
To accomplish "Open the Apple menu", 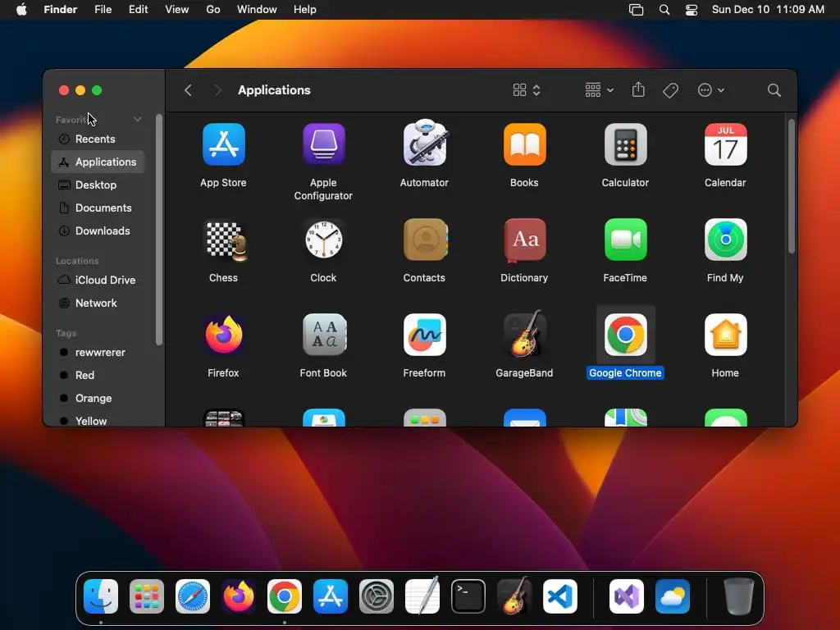I will (x=21, y=10).
